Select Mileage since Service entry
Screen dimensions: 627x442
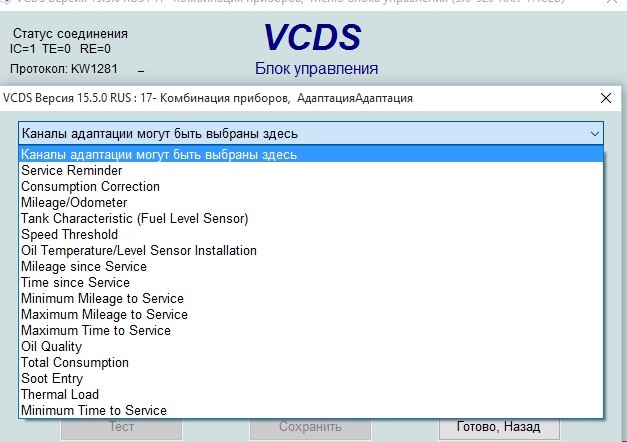(x=311, y=266)
